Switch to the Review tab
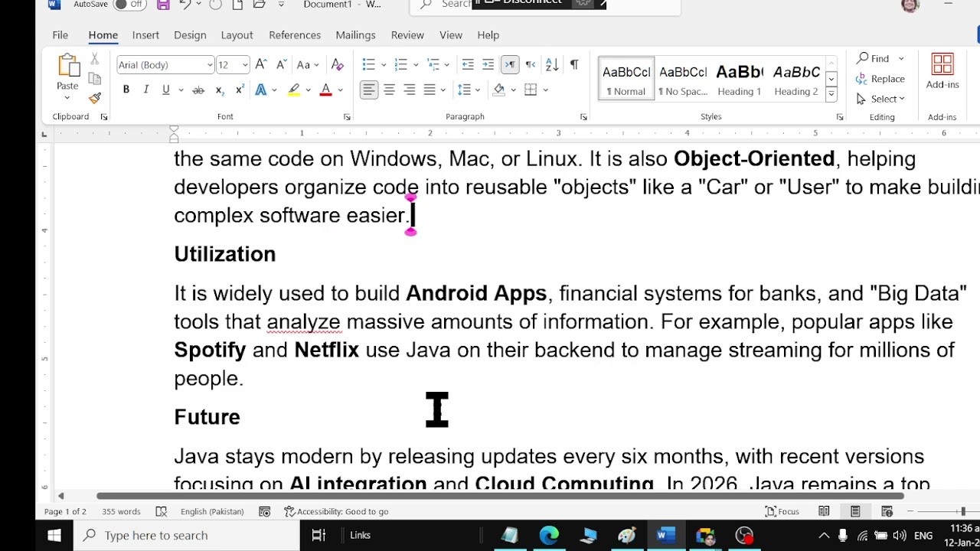 (x=407, y=35)
